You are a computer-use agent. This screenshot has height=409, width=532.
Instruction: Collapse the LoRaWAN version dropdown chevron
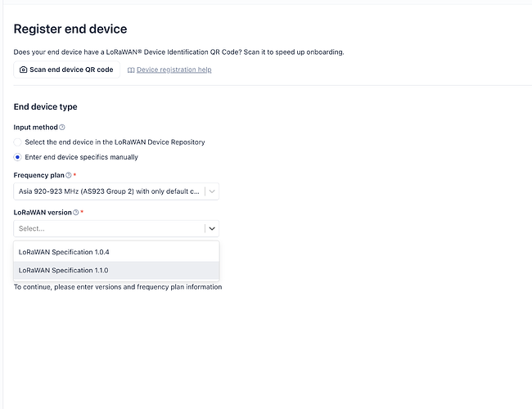pyautogui.click(x=212, y=229)
